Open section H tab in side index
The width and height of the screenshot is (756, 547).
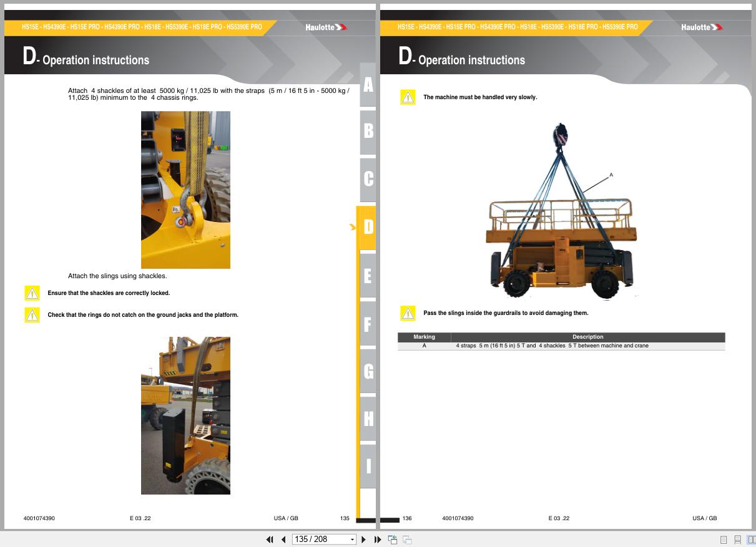pos(368,419)
